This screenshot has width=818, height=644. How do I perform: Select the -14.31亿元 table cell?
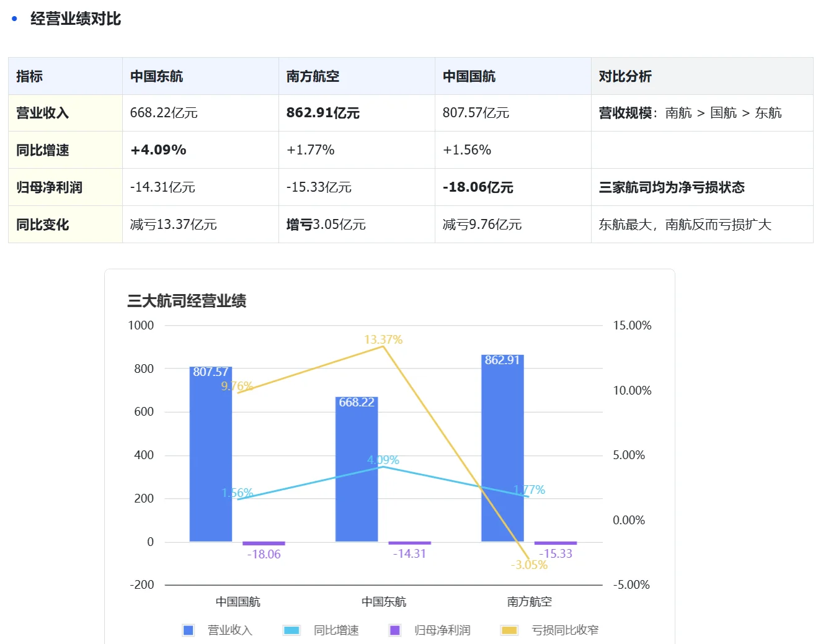tap(200, 187)
